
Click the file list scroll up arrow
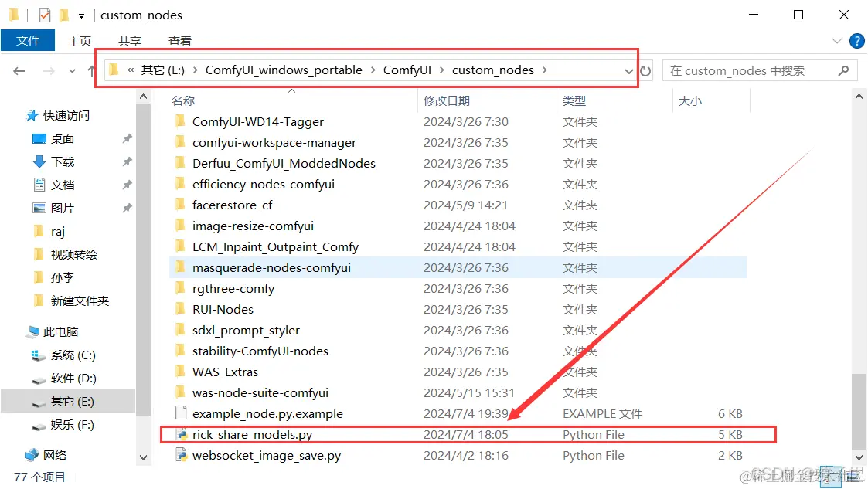[x=859, y=97]
